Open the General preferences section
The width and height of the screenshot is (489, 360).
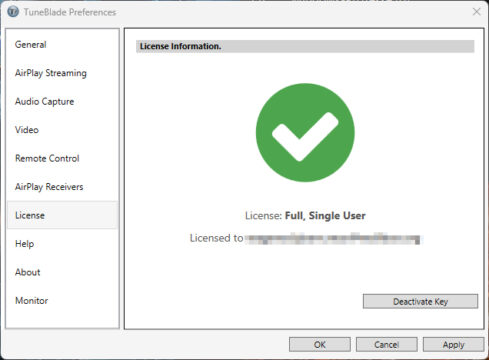[62, 45]
